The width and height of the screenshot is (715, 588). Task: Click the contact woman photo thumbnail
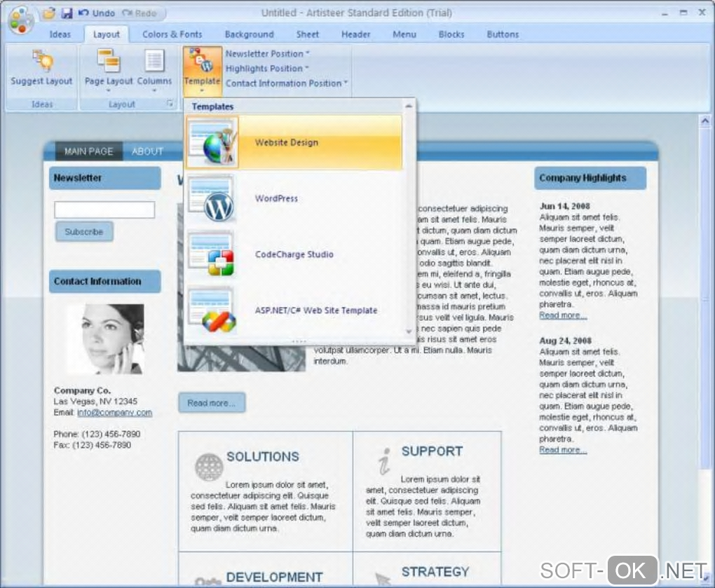pyautogui.click(x=107, y=339)
